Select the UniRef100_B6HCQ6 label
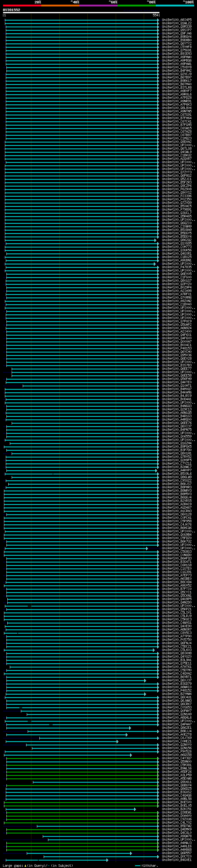Viewport: 197px width, 868px height. pos(177,528)
